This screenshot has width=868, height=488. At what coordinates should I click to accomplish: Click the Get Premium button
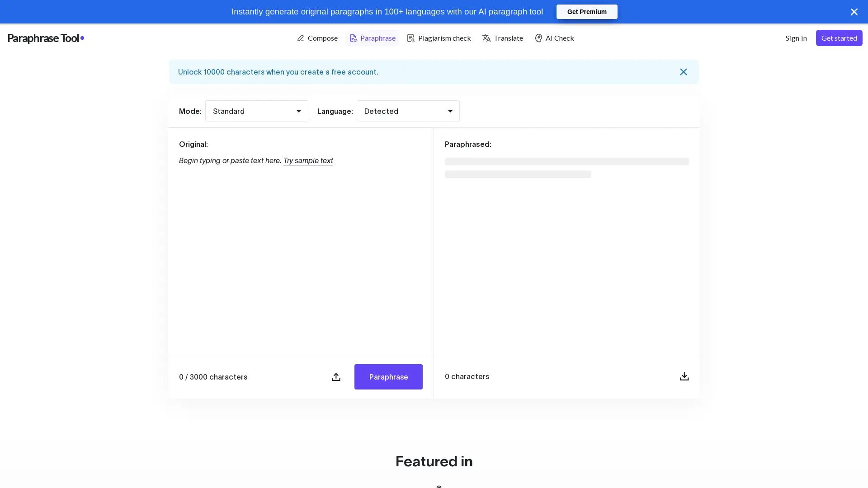[586, 12]
